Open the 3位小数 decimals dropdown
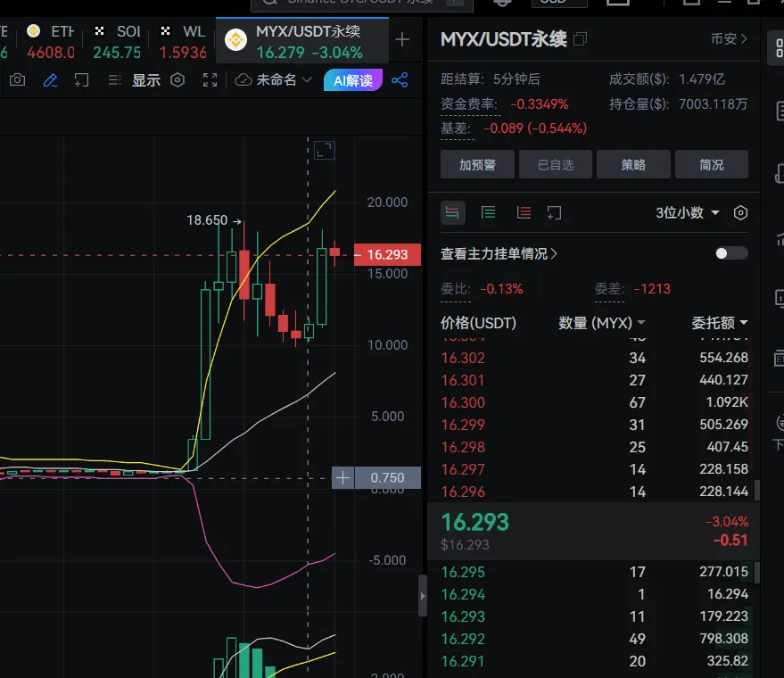Viewport: 784px width, 678px height. (x=688, y=213)
